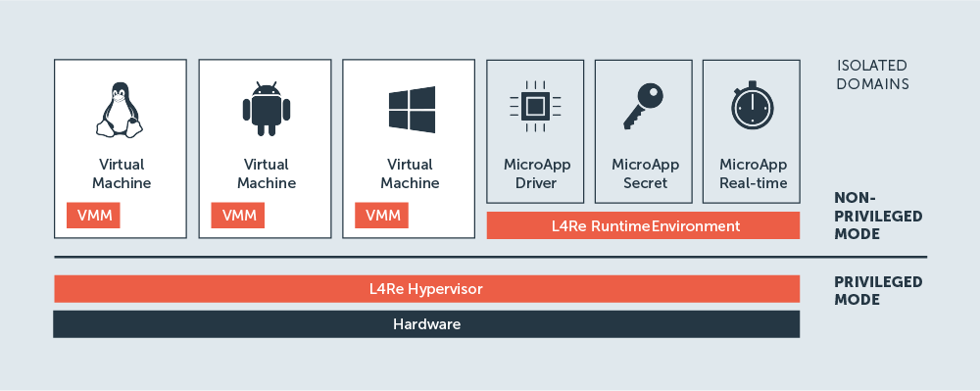This screenshot has height=391, width=980.
Task: Click the ISOLATED DOMAINS label
Action: click(872, 74)
